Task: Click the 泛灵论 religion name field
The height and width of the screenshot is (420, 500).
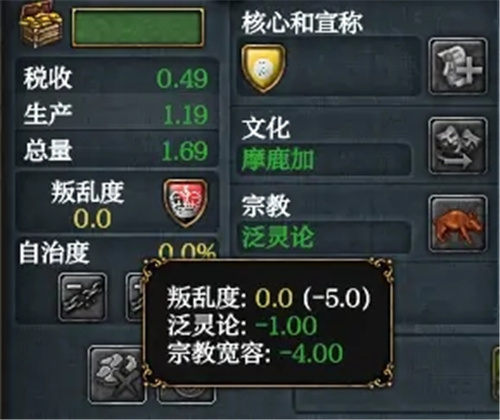Action: (323, 237)
